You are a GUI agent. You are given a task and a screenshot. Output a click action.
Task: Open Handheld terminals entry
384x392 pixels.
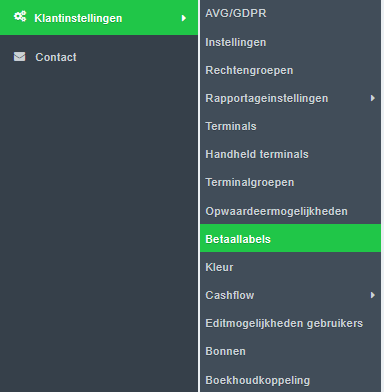tap(290, 154)
